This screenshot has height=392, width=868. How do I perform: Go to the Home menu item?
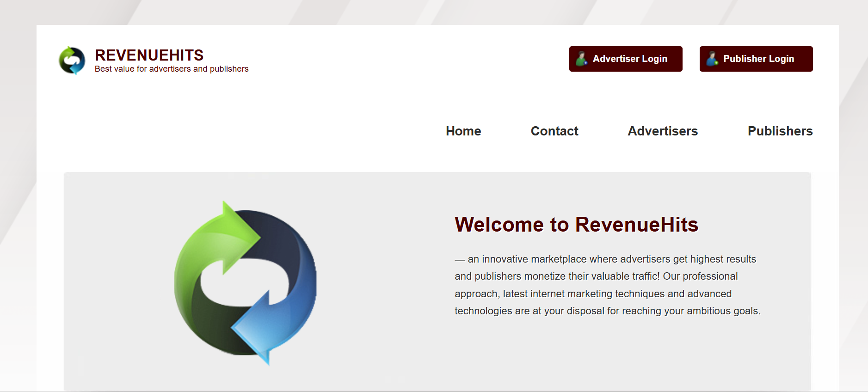pos(463,131)
